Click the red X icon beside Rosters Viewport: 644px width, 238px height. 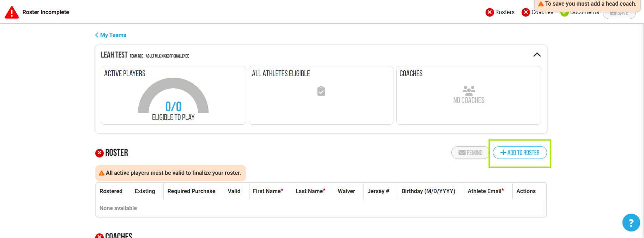(489, 12)
